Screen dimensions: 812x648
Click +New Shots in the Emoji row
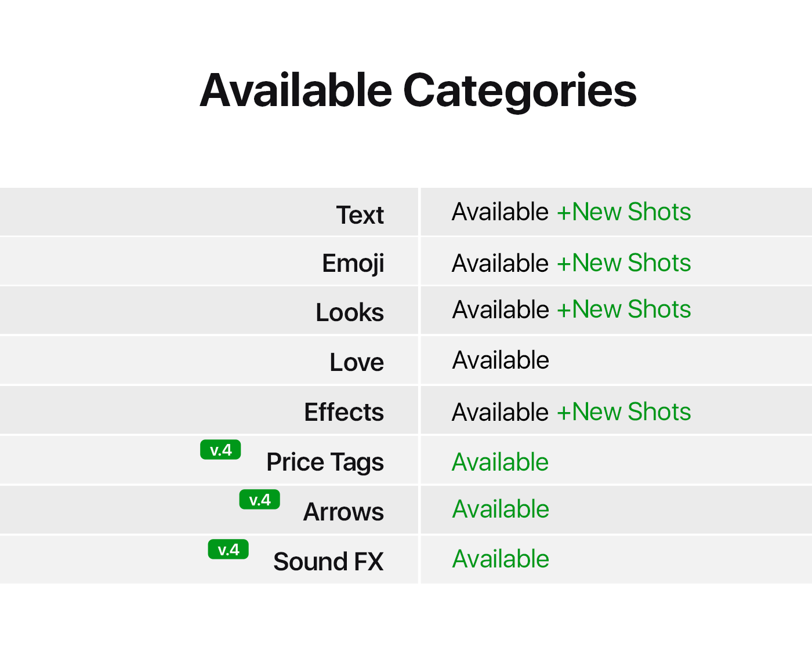pyautogui.click(x=623, y=263)
